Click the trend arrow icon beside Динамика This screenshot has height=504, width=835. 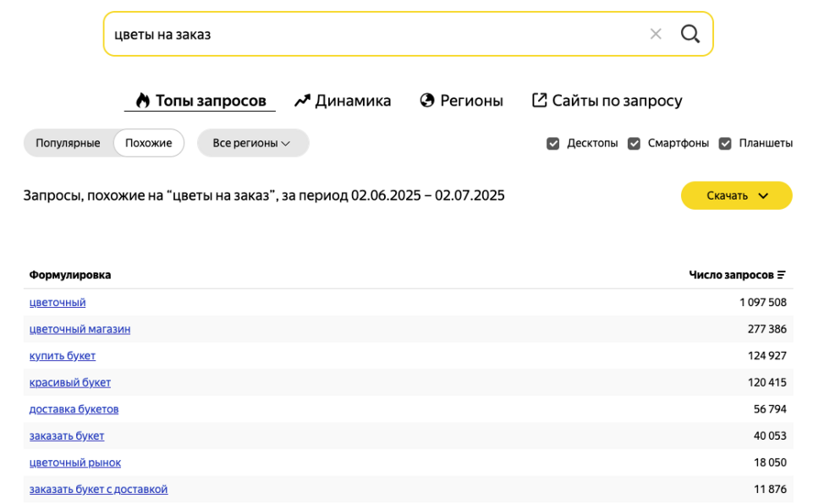tap(302, 101)
